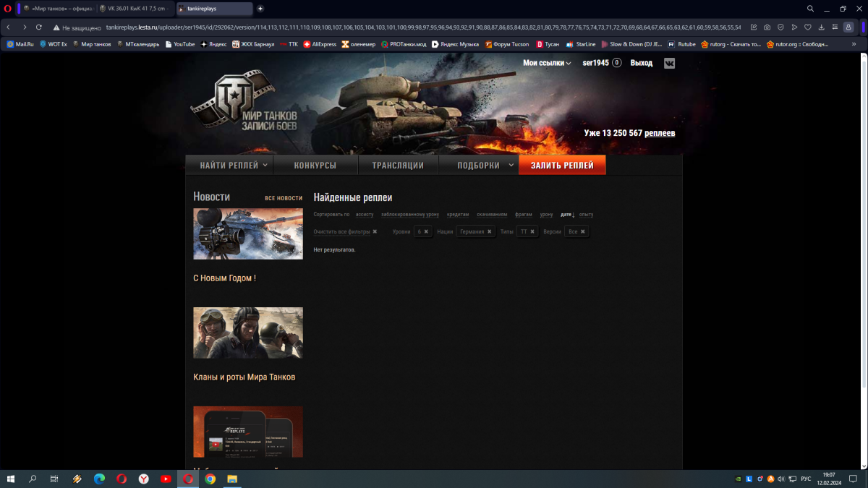Click the not-secure warning icon in address bar

coord(56,27)
